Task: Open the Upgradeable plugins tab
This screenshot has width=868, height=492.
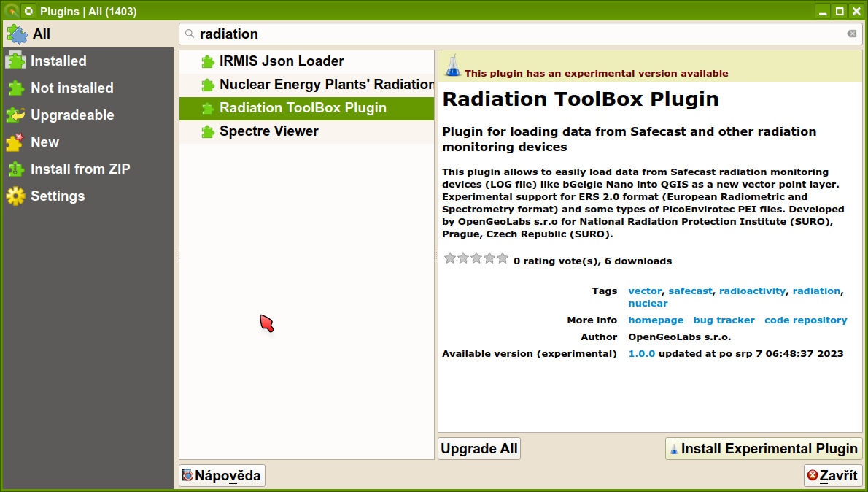Action: coord(88,115)
